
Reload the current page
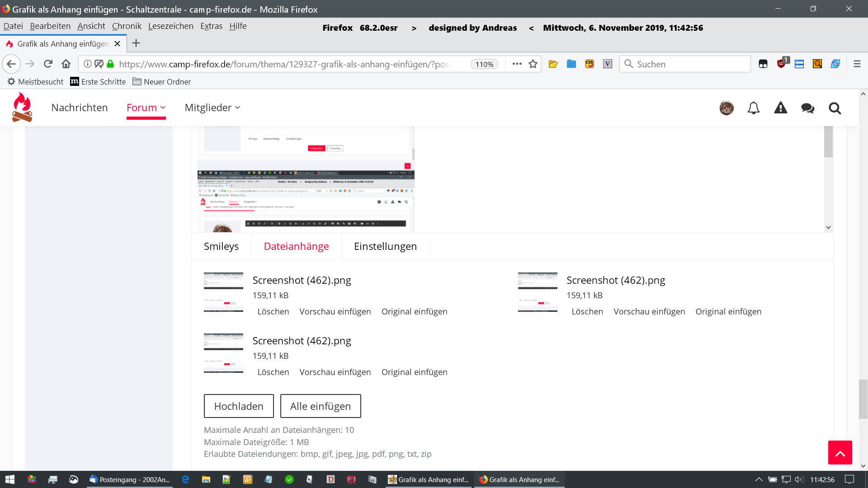pyautogui.click(x=48, y=64)
